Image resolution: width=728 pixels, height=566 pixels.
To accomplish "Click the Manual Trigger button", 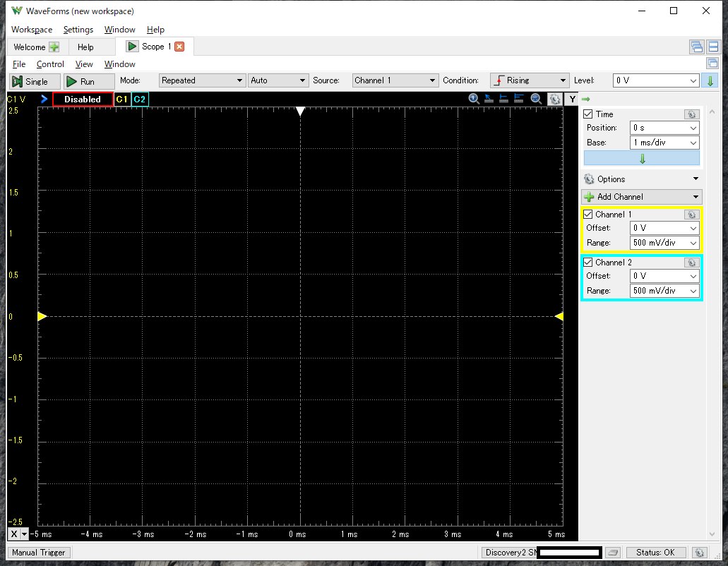I will pyautogui.click(x=39, y=553).
